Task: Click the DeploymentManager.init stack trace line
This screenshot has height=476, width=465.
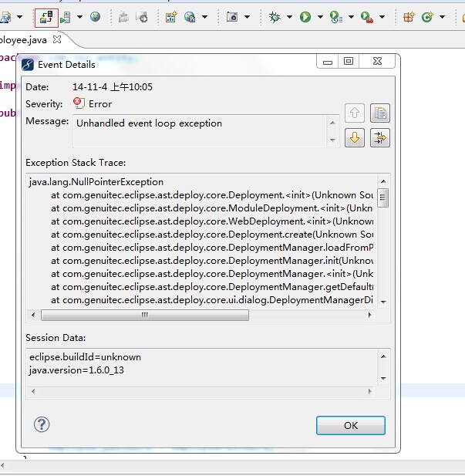Action: coord(212,261)
